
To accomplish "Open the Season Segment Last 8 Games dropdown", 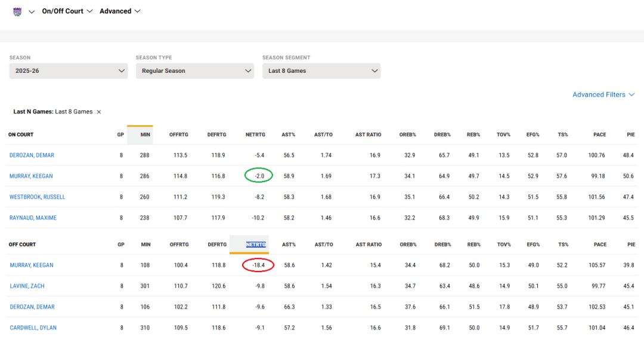I will 321,71.
